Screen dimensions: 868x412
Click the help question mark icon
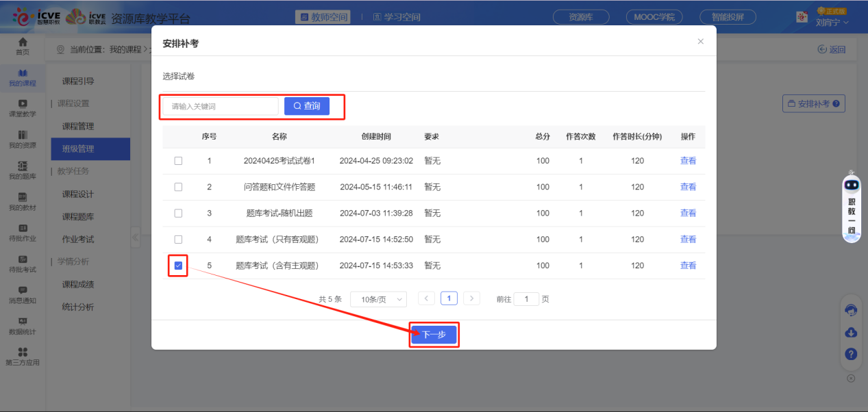click(x=851, y=354)
